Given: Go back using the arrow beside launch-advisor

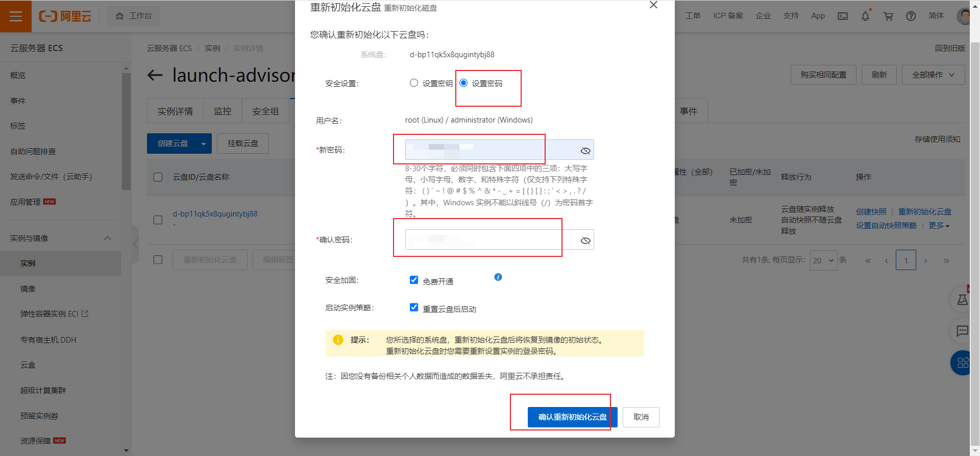Looking at the screenshot, I should (x=155, y=76).
